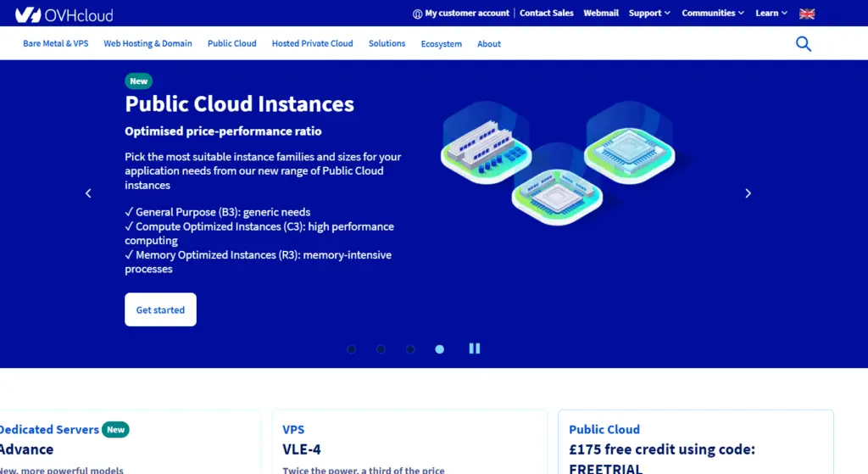Click the Advance card heading
This screenshot has width=868, height=474.
click(26, 449)
